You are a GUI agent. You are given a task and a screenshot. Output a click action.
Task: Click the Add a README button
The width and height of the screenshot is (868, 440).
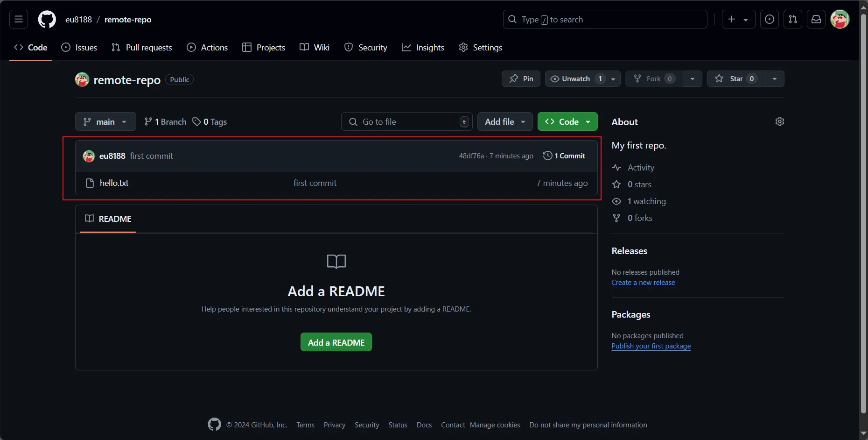coord(336,342)
